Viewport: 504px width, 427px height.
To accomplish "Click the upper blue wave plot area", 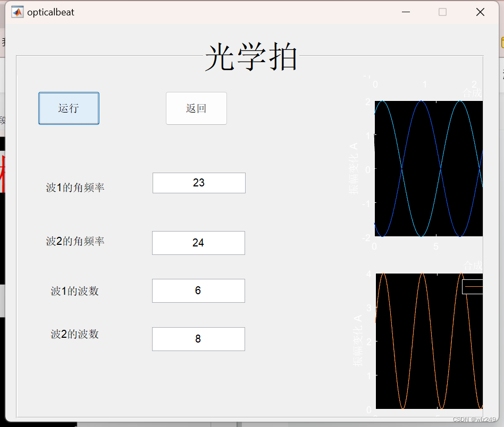I will pos(429,168).
